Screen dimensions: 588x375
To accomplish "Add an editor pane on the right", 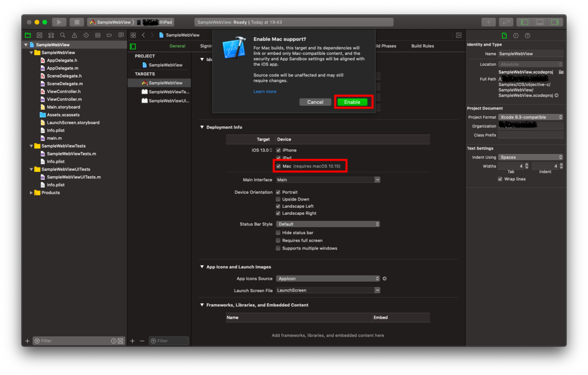I will [x=459, y=35].
